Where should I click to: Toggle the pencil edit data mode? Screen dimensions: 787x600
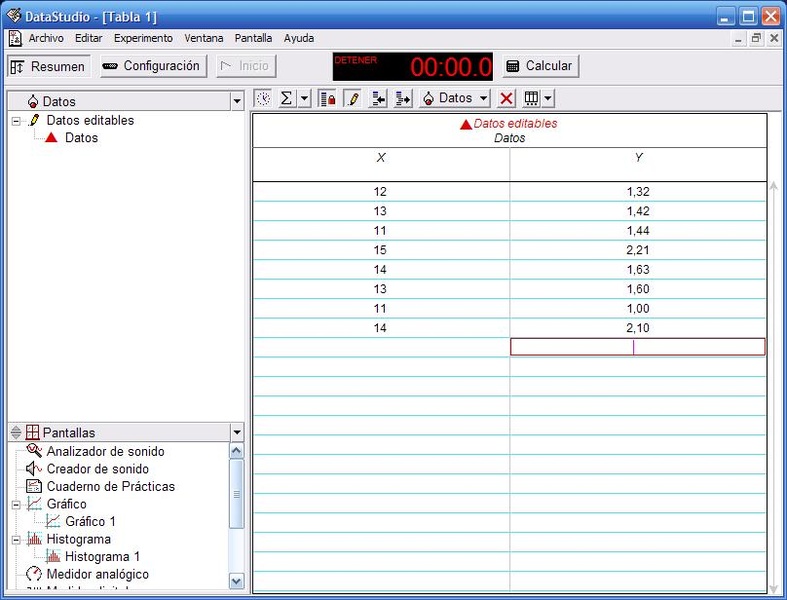(352, 98)
